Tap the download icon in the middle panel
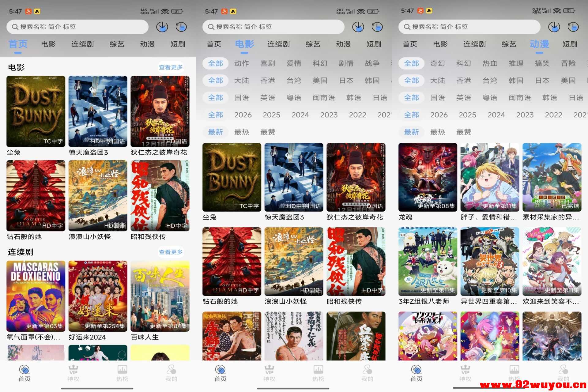 click(358, 27)
